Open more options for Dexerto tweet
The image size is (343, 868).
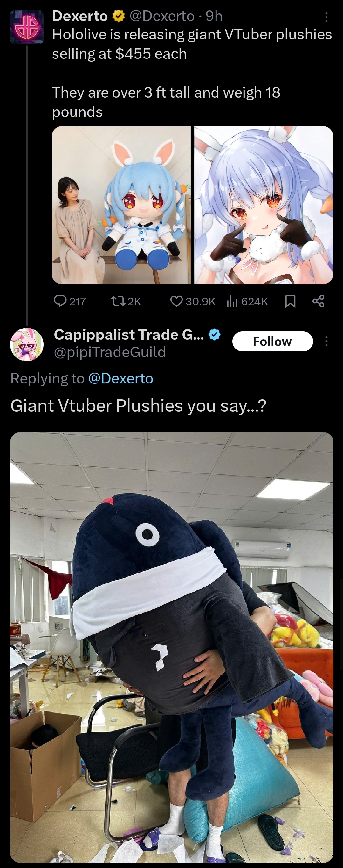click(326, 17)
